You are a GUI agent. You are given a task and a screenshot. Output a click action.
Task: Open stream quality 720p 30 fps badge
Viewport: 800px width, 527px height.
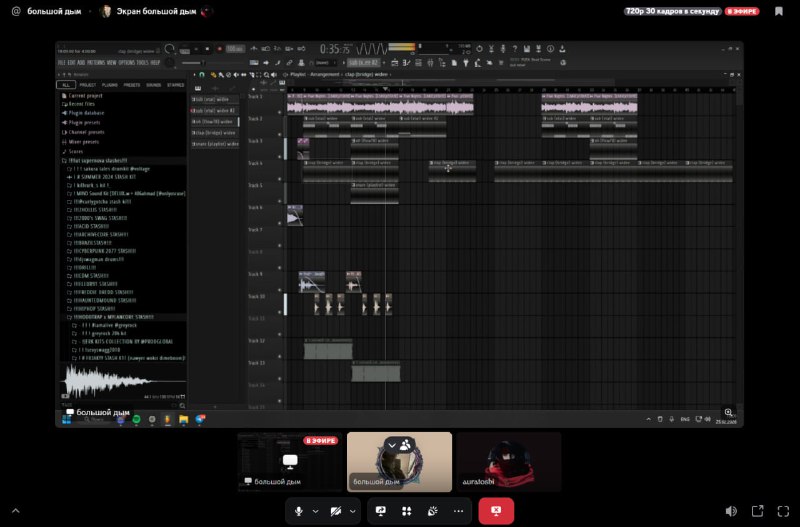672,11
